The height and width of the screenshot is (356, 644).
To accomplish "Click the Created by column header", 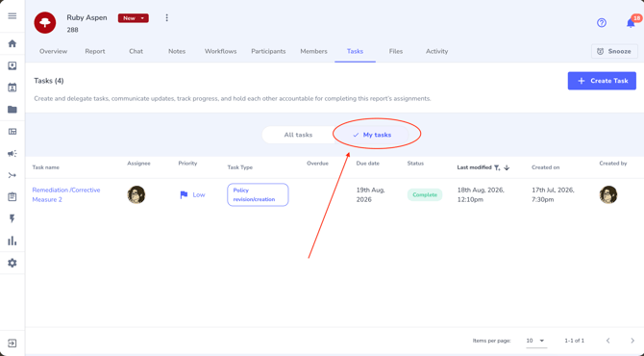I will (x=613, y=164).
